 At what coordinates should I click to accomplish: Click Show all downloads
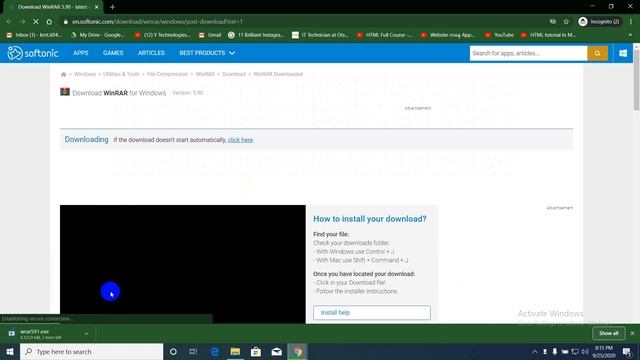[x=609, y=333]
